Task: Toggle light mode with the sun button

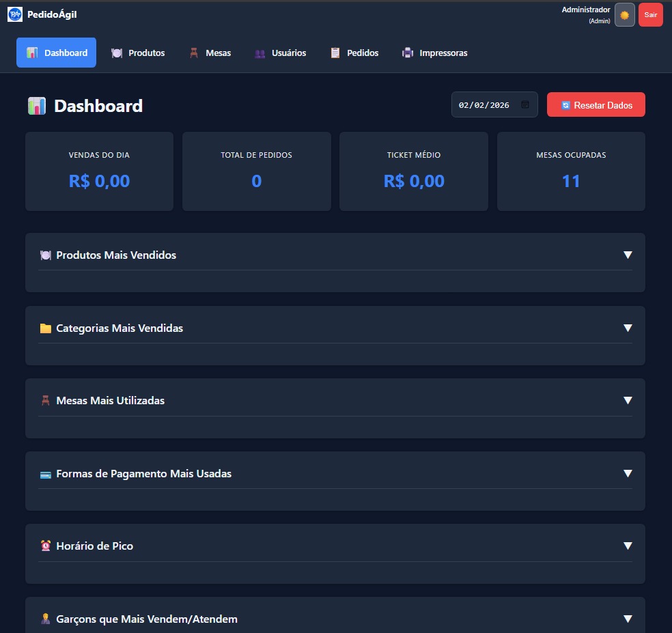Action: coord(625,14)
